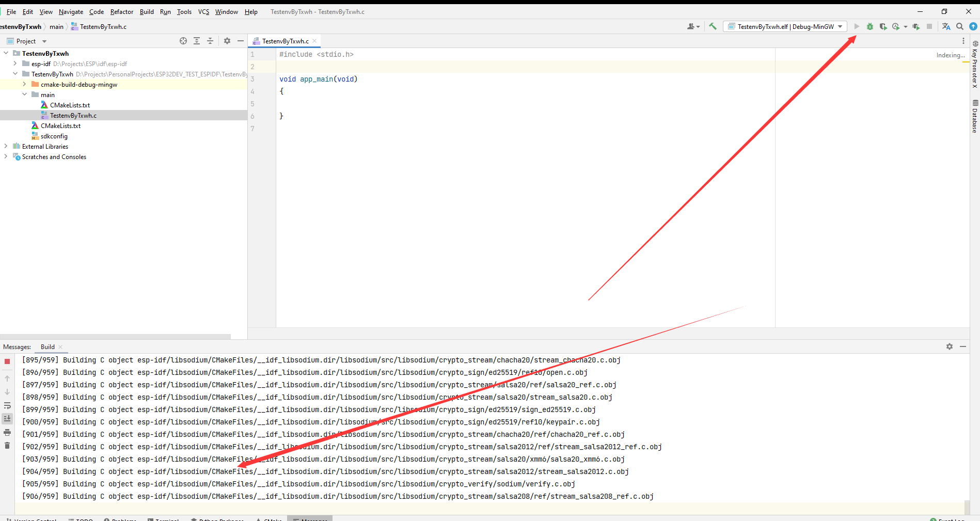Open the Database side tool window

pyautogui.click(x=975, y=117)
